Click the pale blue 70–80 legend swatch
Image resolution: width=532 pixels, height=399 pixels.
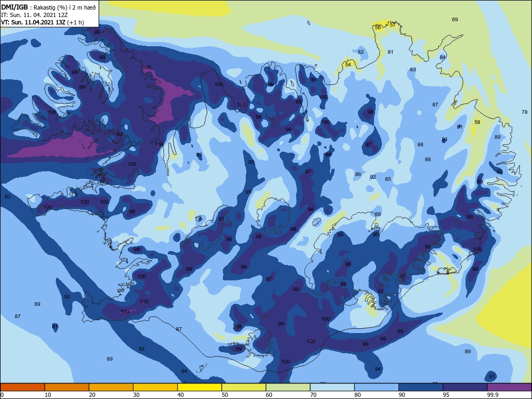pos(332,387)
